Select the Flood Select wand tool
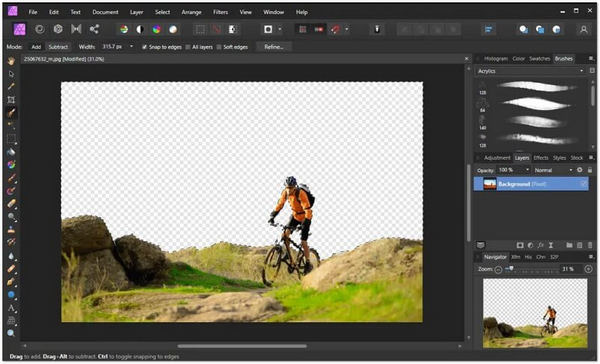Viewport: 600px width, 364px height. 11,126
